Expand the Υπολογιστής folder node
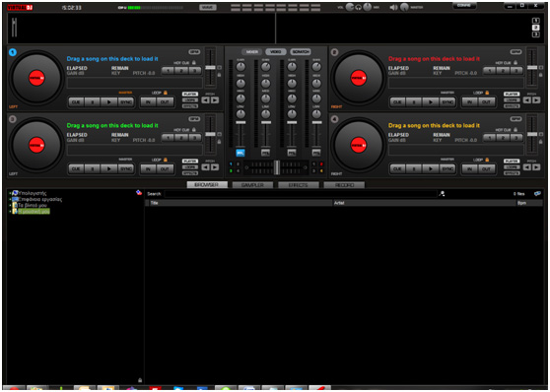Image resolution: width=550 pixels, height=392 pixels. pyautogui.click(x=10, y=193)
